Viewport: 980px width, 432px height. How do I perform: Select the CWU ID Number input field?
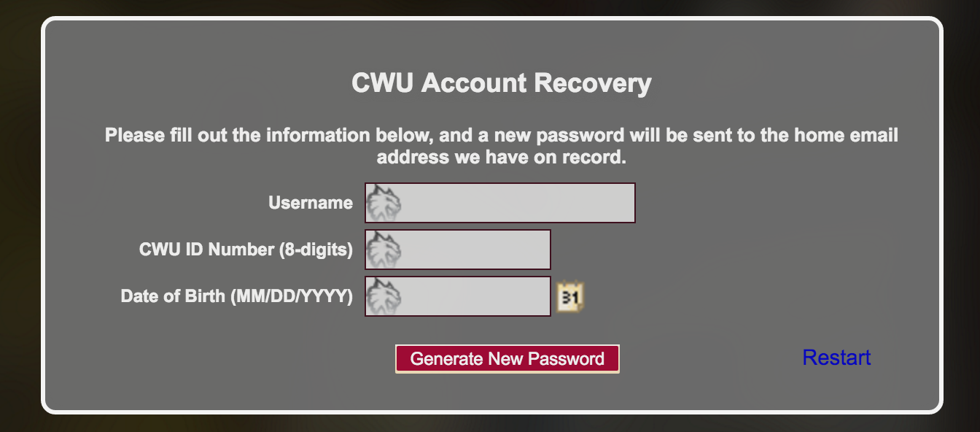(x=474, y=250)
